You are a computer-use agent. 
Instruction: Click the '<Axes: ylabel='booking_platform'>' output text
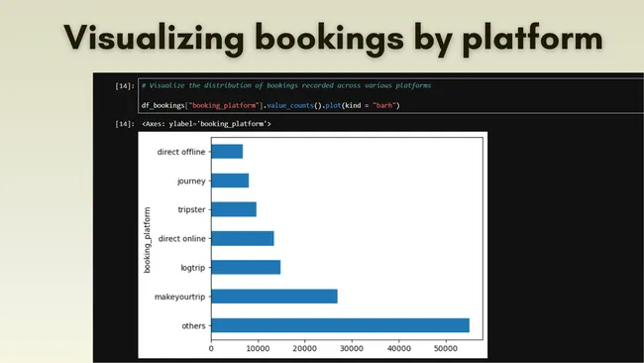pos(206,124)
